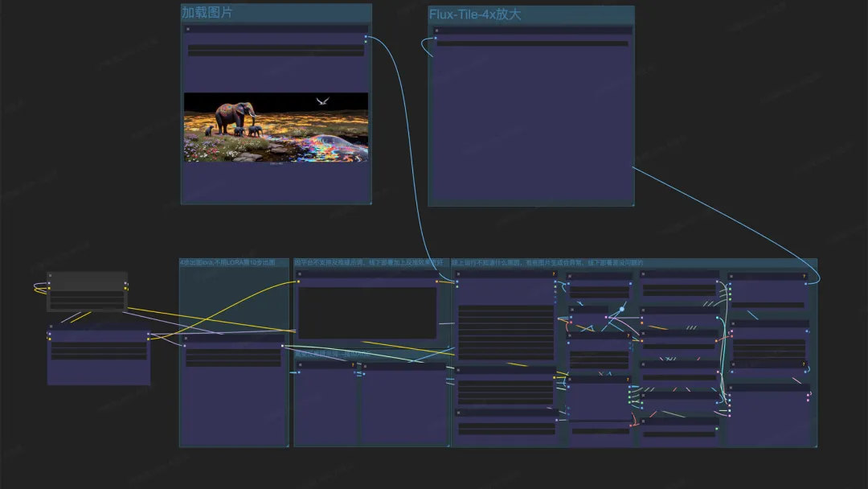The height and width of the screenshot is (489, 868).
Task: Click the image output port of 加载图片 node
Action: tap(366, 37)
